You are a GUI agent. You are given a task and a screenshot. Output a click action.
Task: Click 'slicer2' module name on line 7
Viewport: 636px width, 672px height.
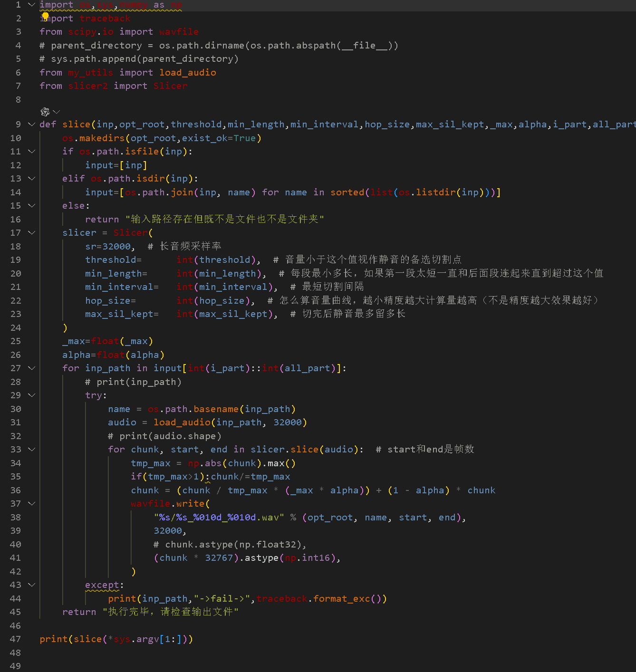pyautogui.click(x=88, y=86)
